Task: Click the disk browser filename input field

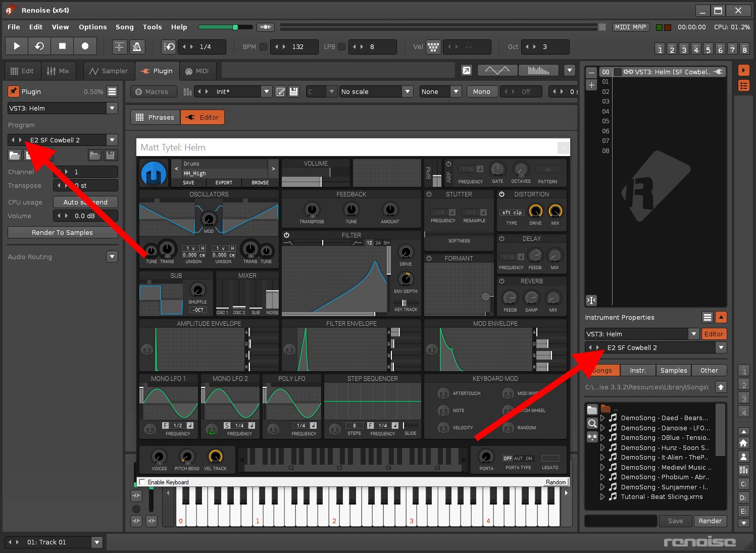Action: [x=621, y=521]
